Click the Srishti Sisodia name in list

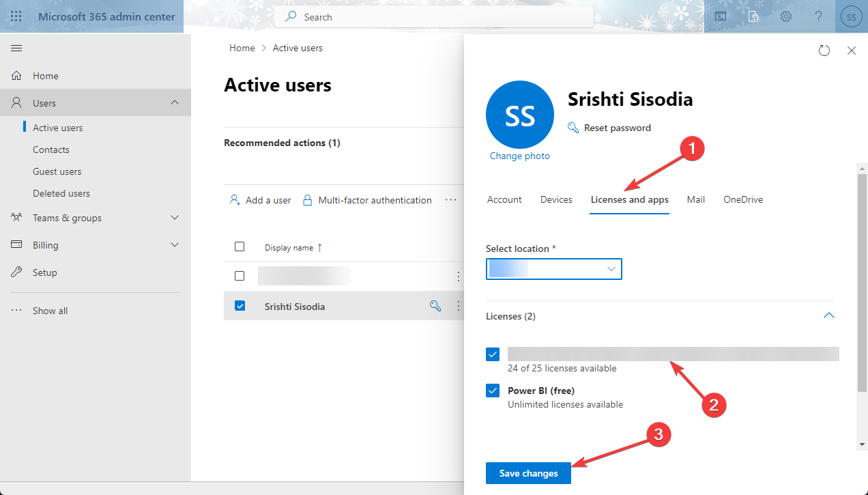tap(295, 307)
